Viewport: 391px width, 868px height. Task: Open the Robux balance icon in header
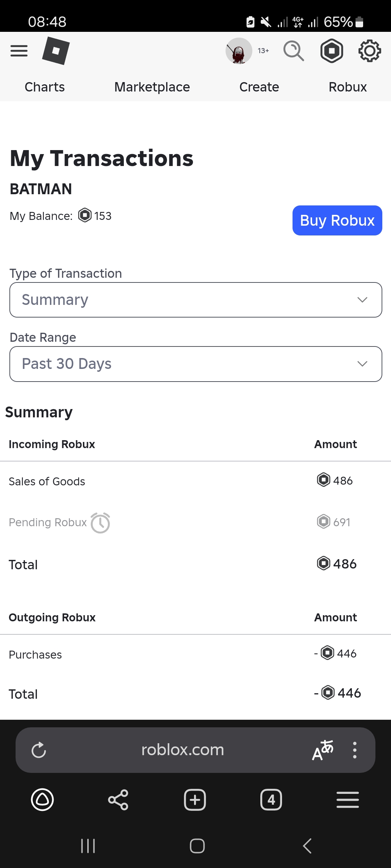pos(332,51)
